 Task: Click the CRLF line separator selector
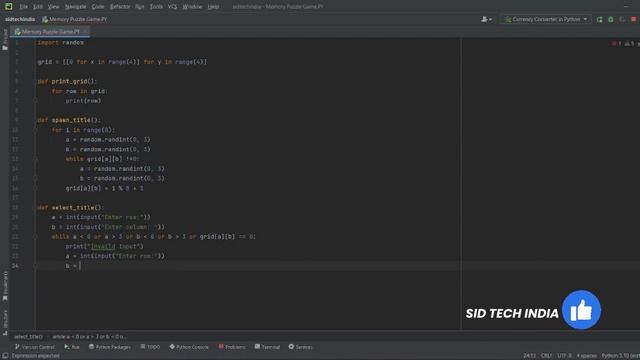(x=546, y=356)
